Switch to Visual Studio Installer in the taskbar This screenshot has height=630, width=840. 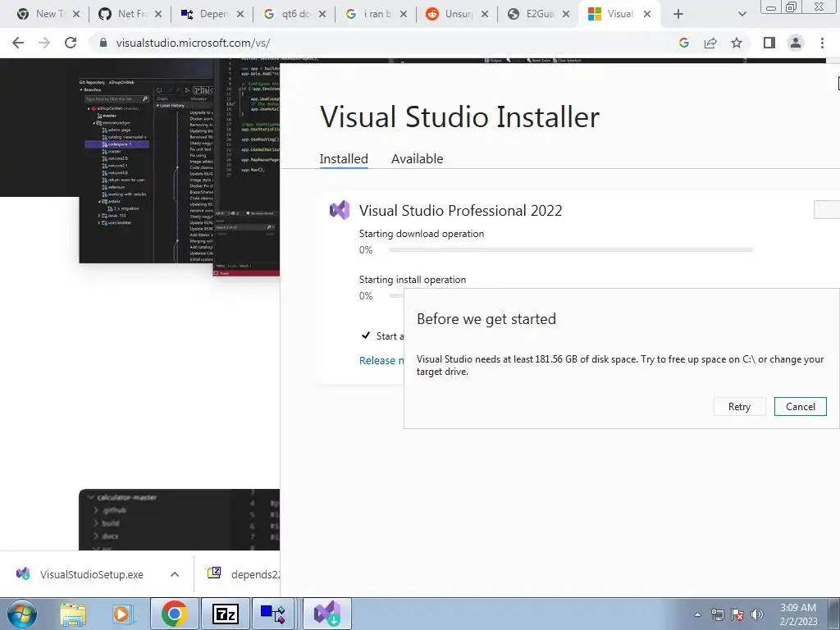[327, 614]
